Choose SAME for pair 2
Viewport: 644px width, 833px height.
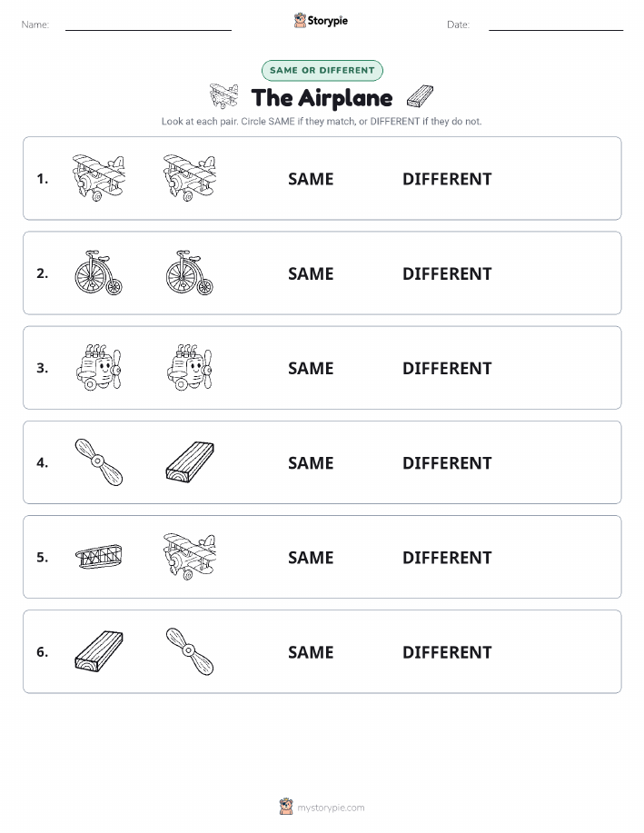pos(311,274)
